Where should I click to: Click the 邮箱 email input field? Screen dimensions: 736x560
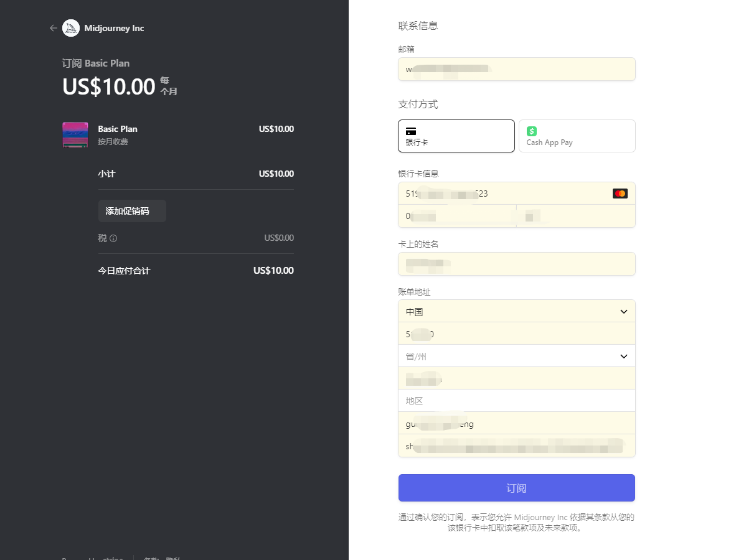coord(517,69)
